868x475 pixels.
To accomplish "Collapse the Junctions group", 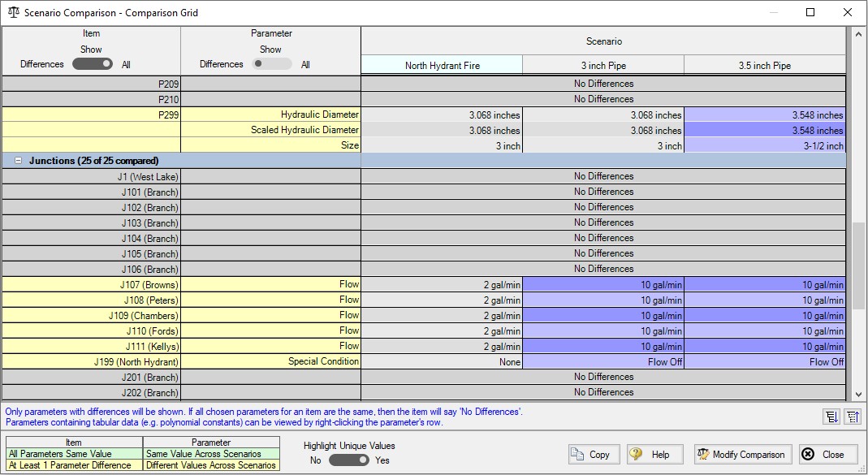I will 18,161.
